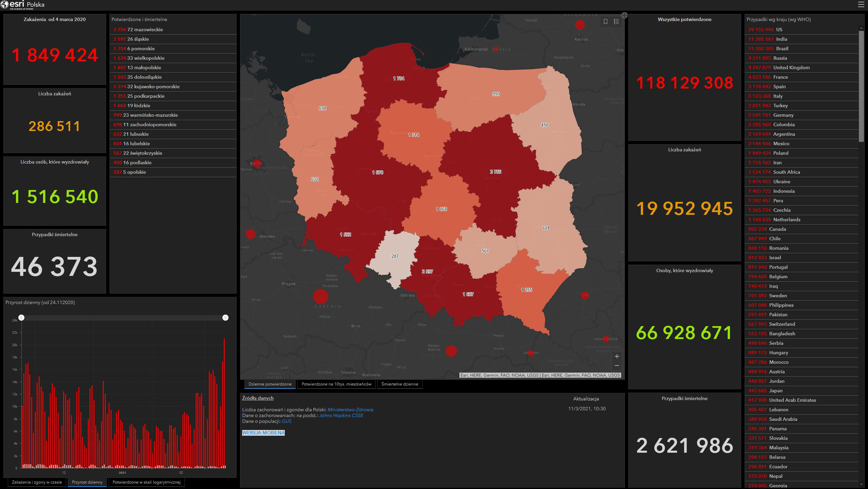868x489 pixels.
Task: Zoom out with the map minus button
Action: [x=617, y=365]
